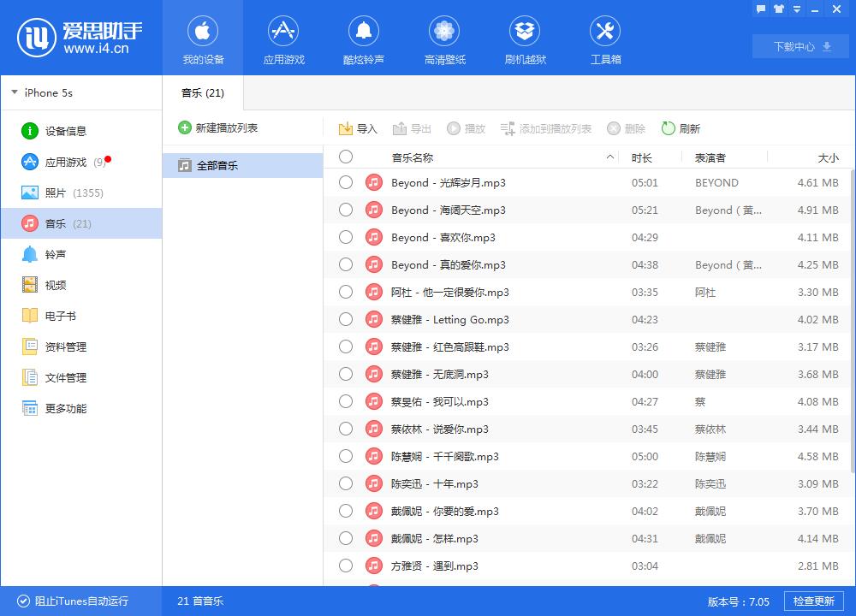
Task: Open the 高清壁纸 wallpaper section
Action: 444,38
